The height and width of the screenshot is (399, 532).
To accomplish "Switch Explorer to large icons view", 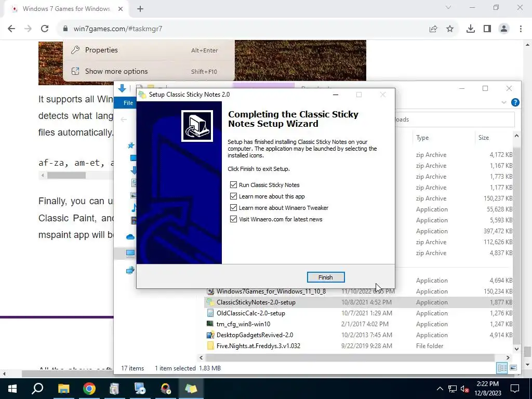I will click(x=513, y=368).
